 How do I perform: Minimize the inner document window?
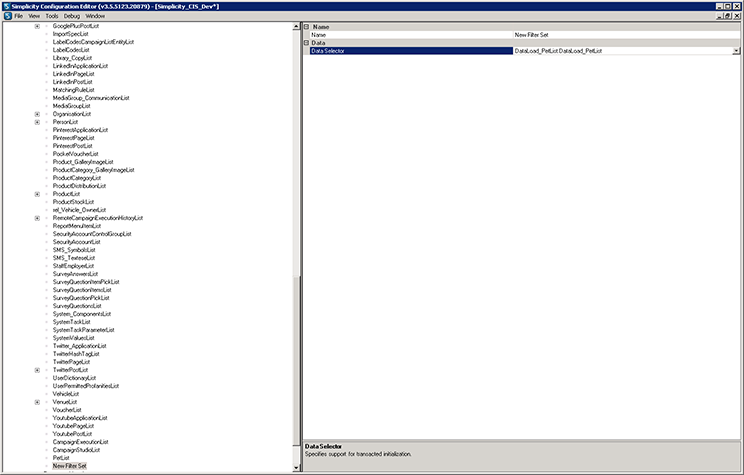721,16
